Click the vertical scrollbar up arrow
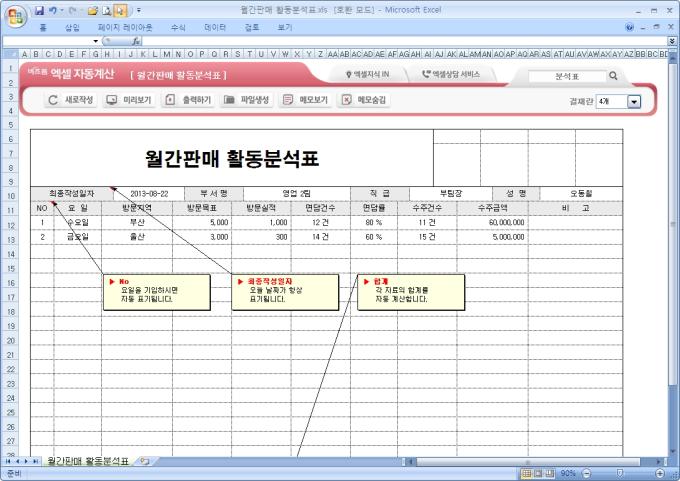This screenshot has width=680, height=481. (x=673, y=56)
